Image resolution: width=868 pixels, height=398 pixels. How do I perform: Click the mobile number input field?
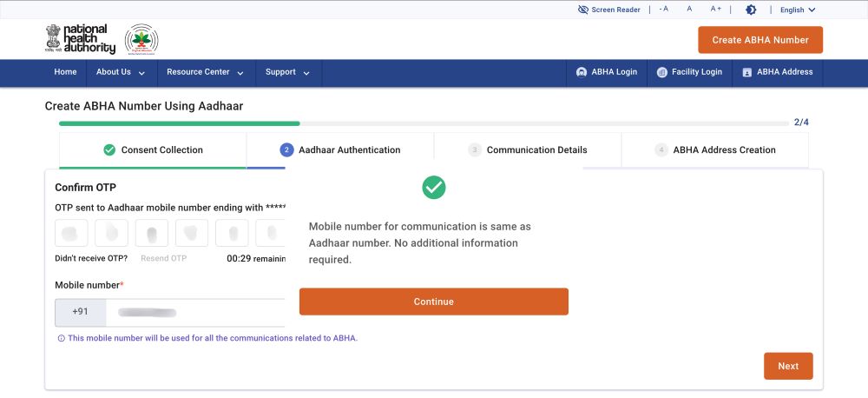point(195,313)
